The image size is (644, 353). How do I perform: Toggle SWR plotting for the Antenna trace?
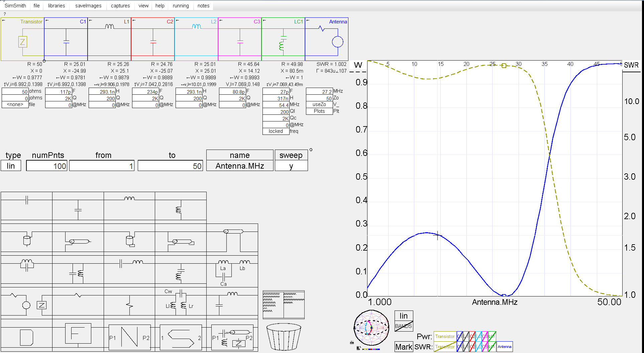pos(505,347)
